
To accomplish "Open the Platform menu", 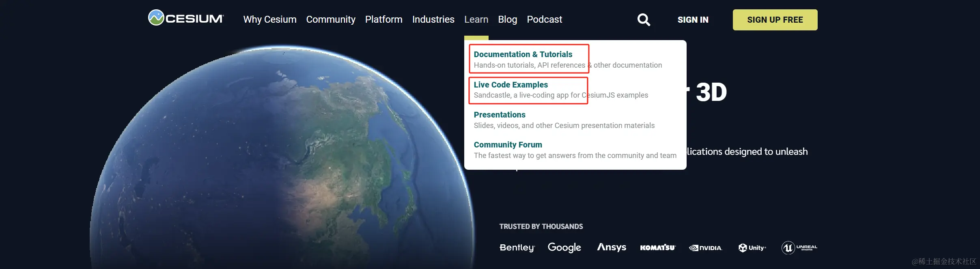I will (384, 19).
